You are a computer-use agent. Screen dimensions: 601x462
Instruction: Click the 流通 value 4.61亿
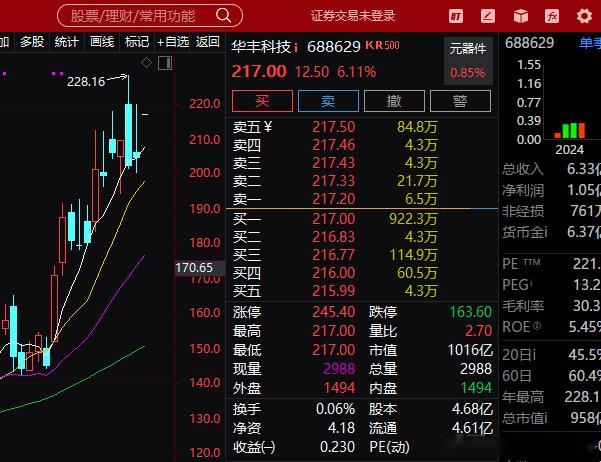click(x=472, y=428)
